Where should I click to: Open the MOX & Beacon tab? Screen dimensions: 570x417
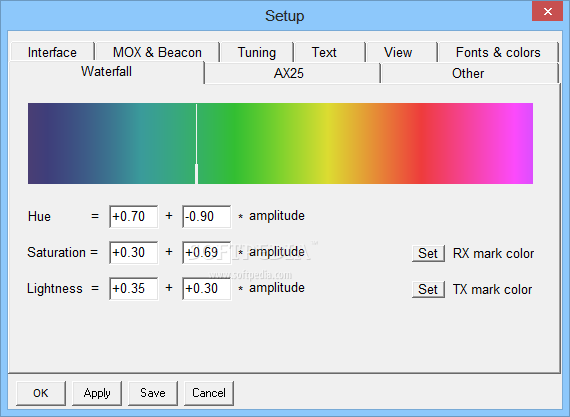157,52
